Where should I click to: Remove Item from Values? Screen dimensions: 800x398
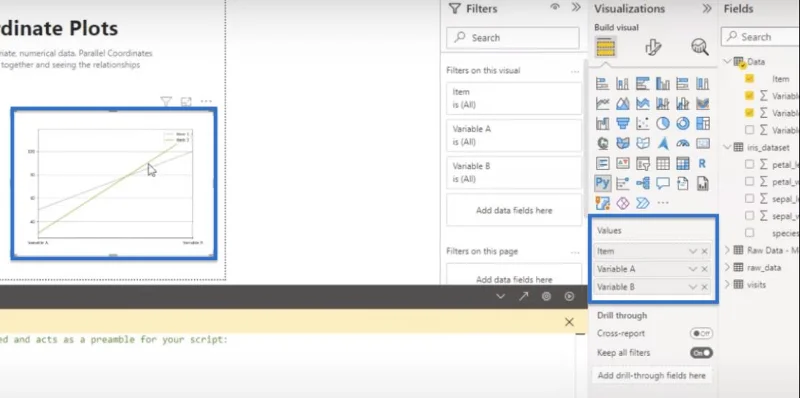(x=705, y=251)
